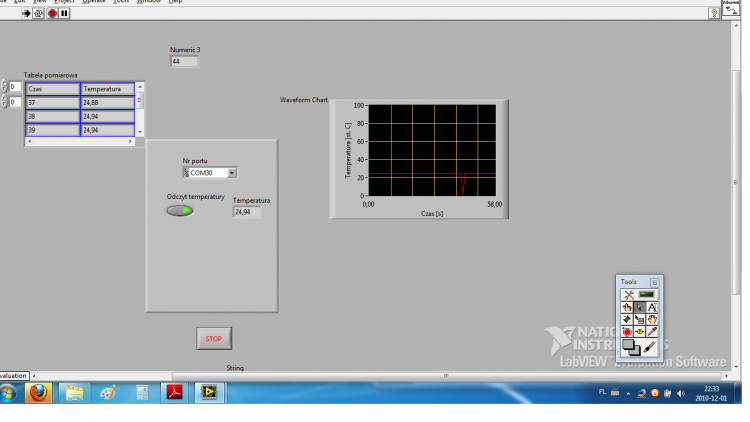Click the Temperatura indicator showing 24,94
Viewport: 750px width, 422px height.
(x=247, y=212)
